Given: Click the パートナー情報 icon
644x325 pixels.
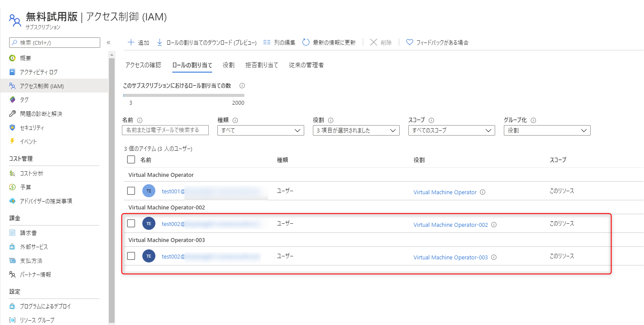Looking at the screenshot, I should (13, 275).
